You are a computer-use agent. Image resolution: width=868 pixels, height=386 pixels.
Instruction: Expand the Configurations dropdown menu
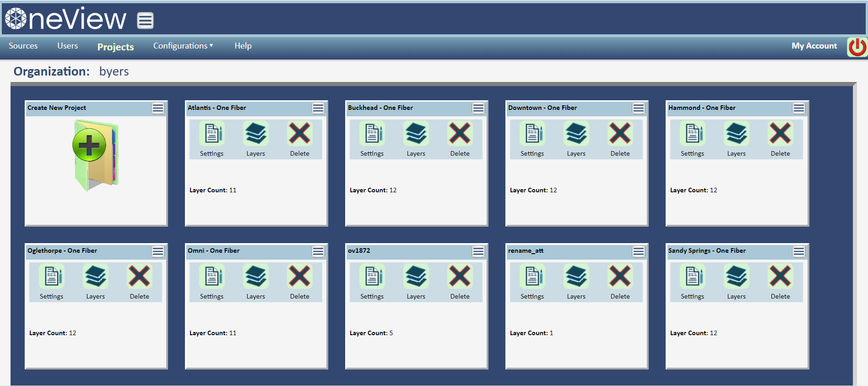point(183,46)
